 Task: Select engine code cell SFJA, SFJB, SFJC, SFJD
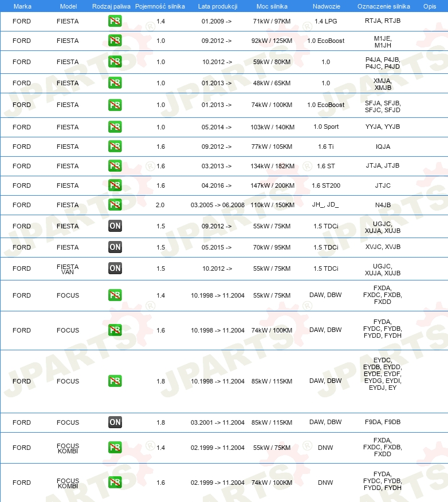click(x=383, y=106)
